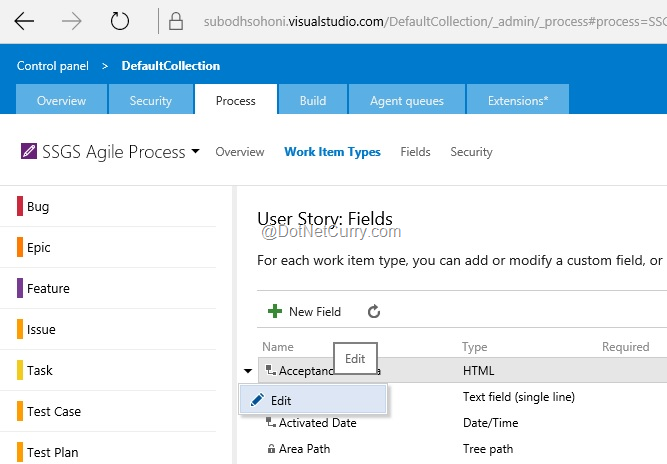Click the lock icon beside Area Path
The height and width of the screenshot is (464, 667).
pos(271,449)
